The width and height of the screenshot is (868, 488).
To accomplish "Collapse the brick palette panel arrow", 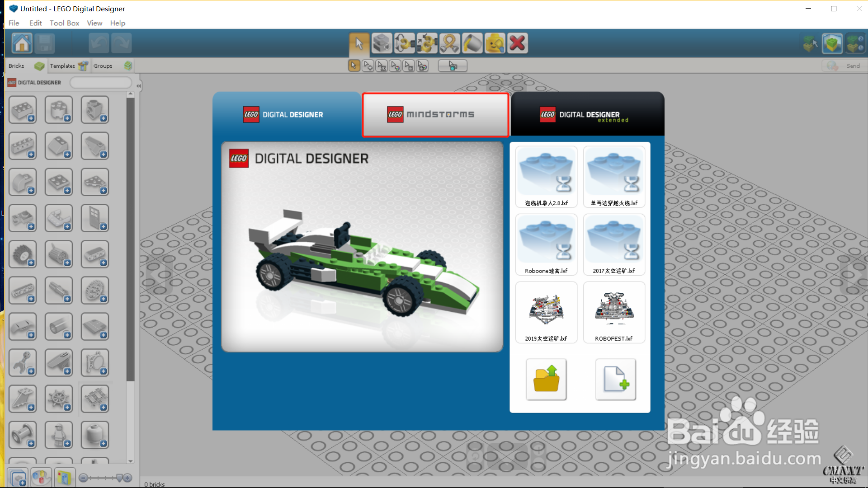I will [138, 85].
